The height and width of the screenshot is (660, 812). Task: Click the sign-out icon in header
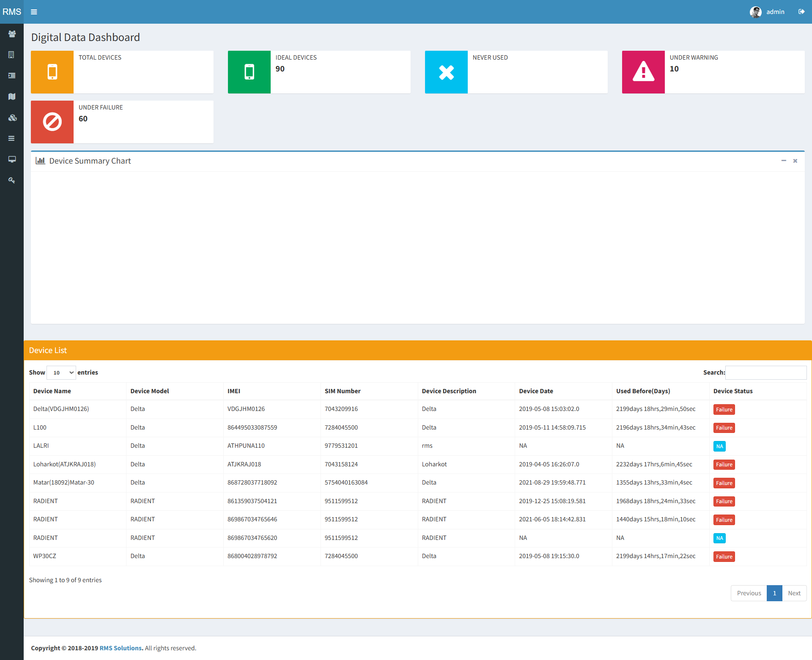pyautogui.click(x=801, y=12)
